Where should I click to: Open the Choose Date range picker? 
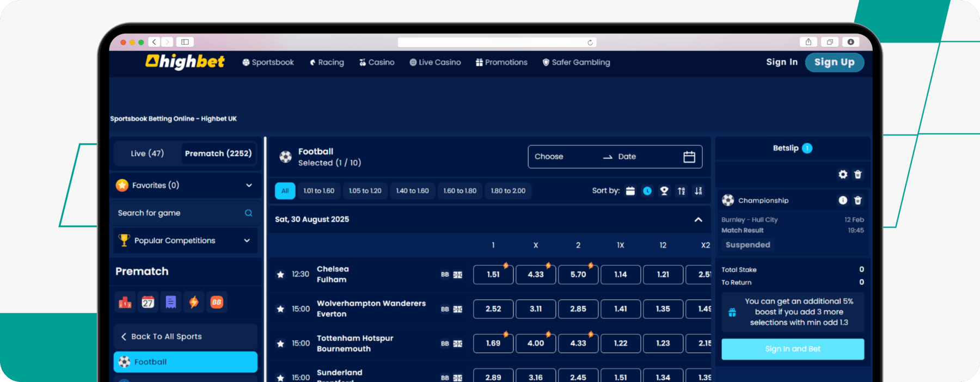click(615, 157)
